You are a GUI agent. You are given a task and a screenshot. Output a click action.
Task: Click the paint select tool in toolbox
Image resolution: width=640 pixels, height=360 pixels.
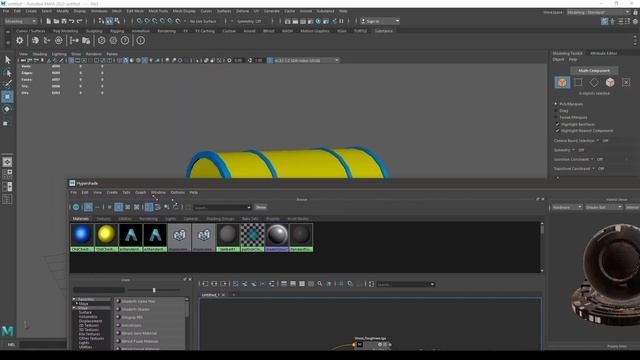(x=7, y=84)
